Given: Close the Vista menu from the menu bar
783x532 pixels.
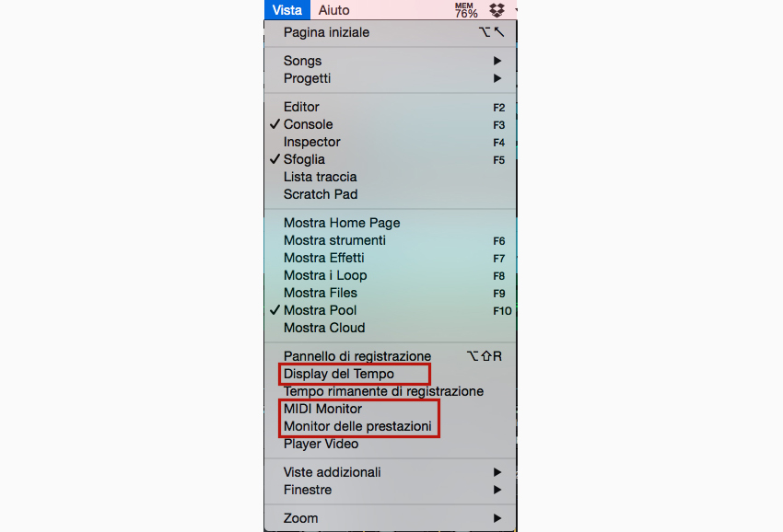Looking at the screenshot, I should pos(287,10).
